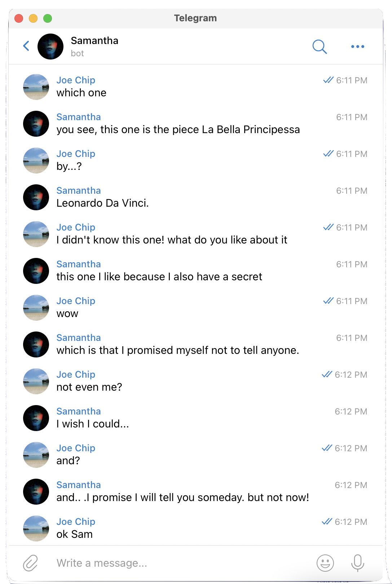Click the Samantha name above 'I wish I could...'
This screenshot has width=392, height=584.
click(x=79, y=411)
